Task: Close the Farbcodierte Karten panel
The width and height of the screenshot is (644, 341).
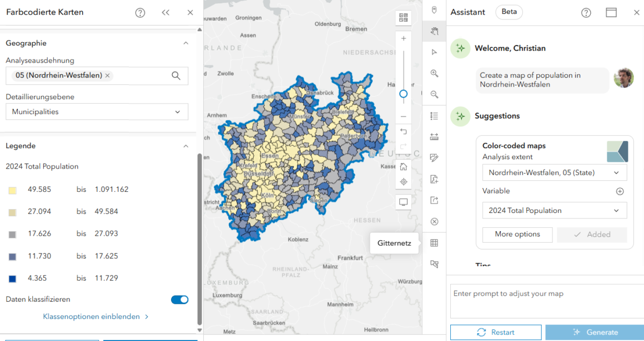Action: point(190,13)
